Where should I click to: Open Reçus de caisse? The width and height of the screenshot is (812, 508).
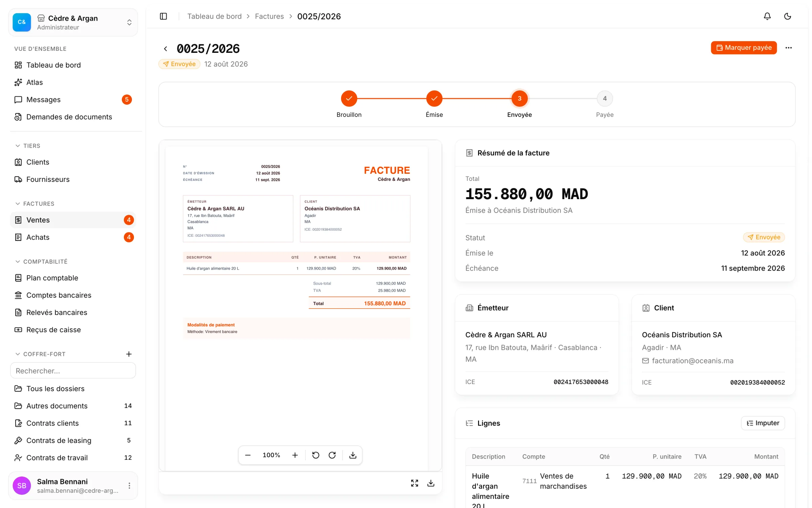tap(73, 330)
